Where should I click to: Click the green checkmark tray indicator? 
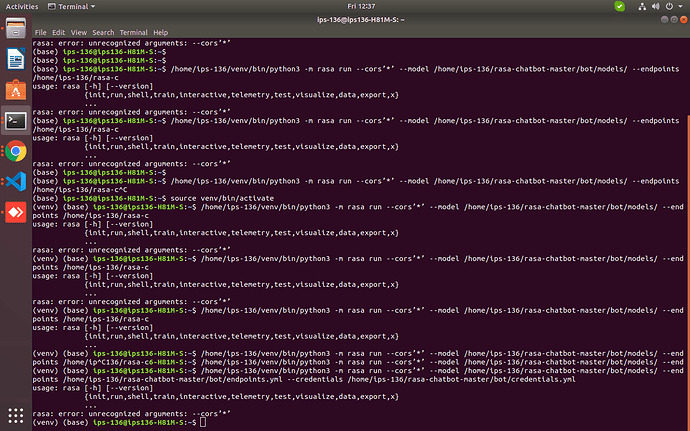point(620,7)
